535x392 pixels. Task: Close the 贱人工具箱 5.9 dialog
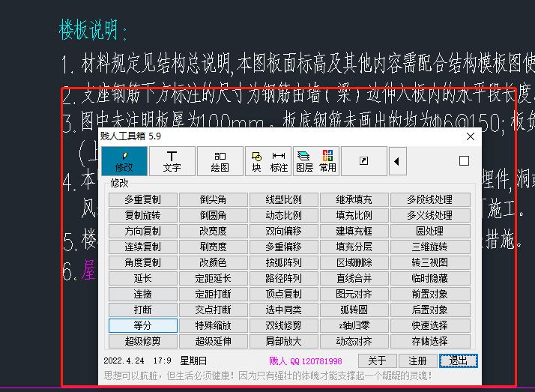[471, 136]
